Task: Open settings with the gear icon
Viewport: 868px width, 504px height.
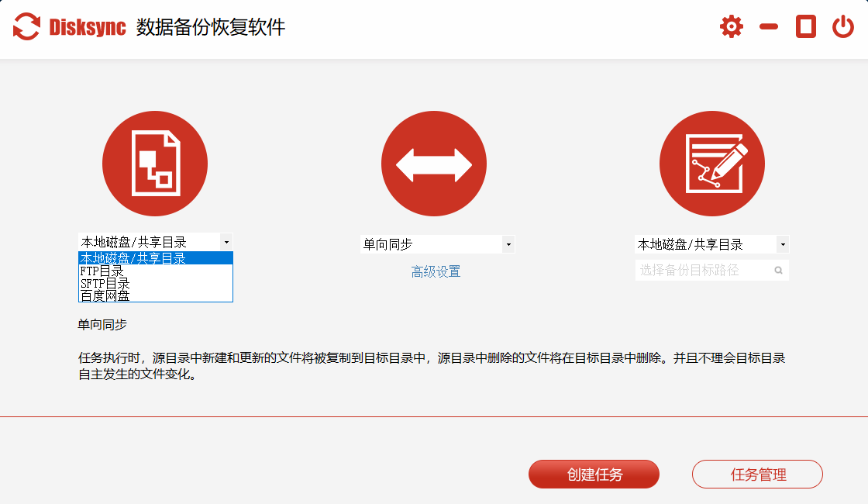Action: [732, 26]
